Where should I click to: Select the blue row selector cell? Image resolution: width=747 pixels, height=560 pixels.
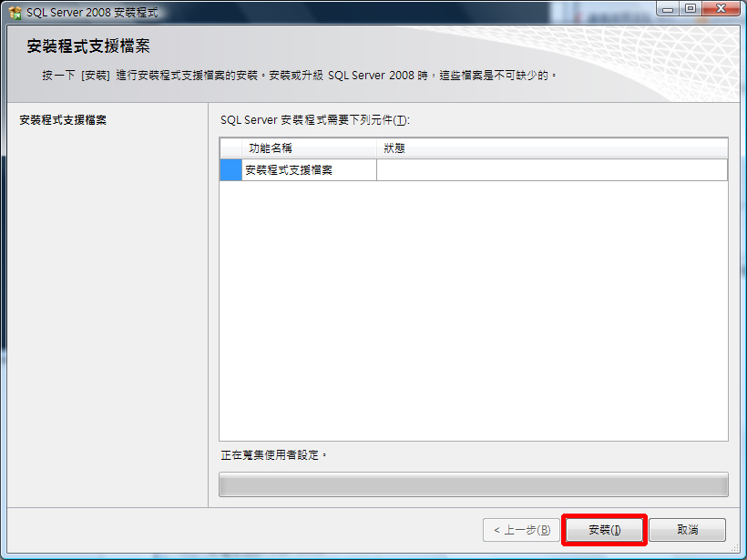[231, 170]
